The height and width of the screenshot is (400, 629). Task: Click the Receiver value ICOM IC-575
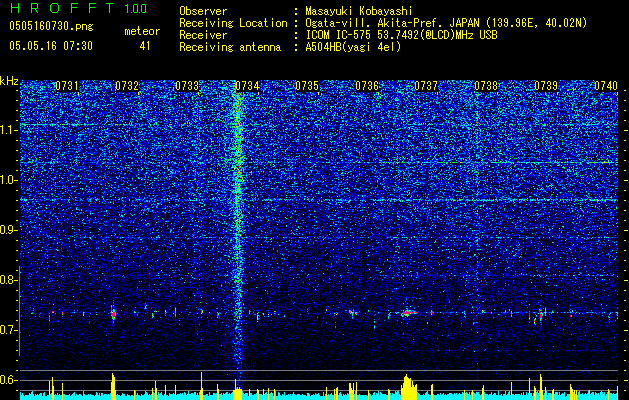pyautogui.click(x=339, y=35)
